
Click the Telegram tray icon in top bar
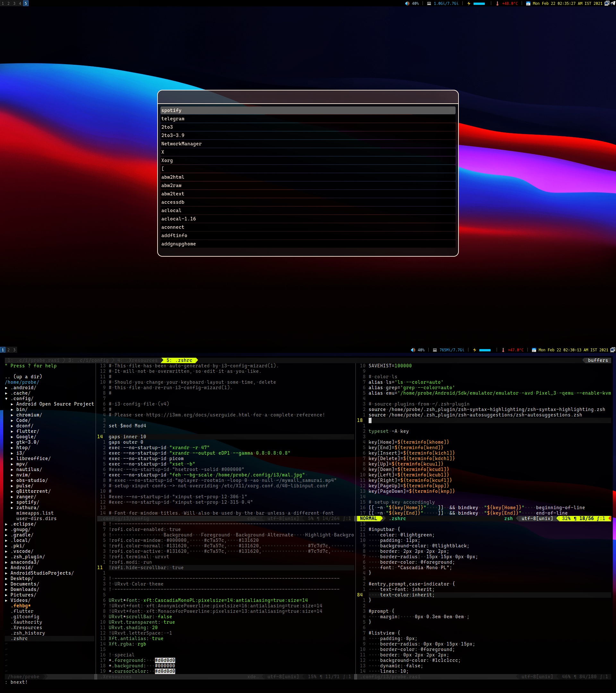pyautogui.click(x=613, y=4)
